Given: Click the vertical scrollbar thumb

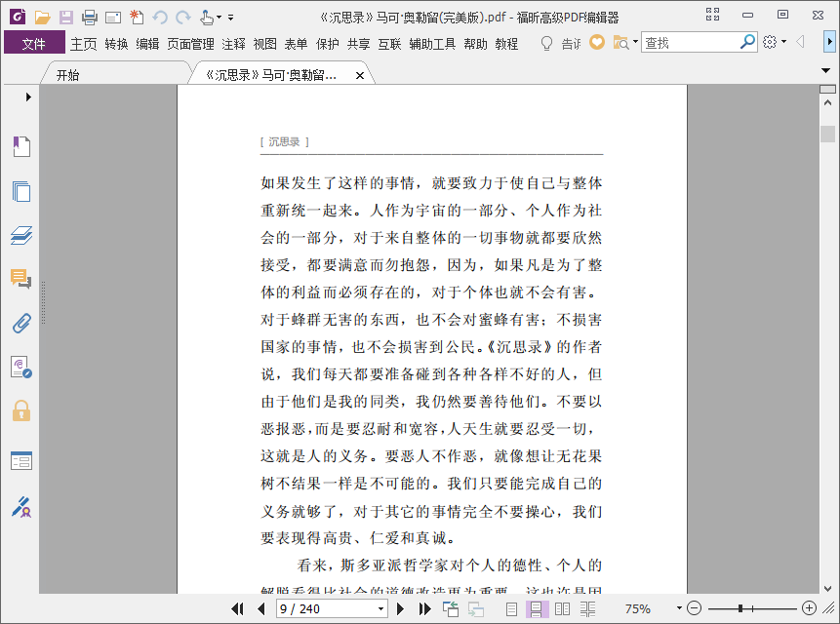Looking at the screenshot, I should coord(827,134).
